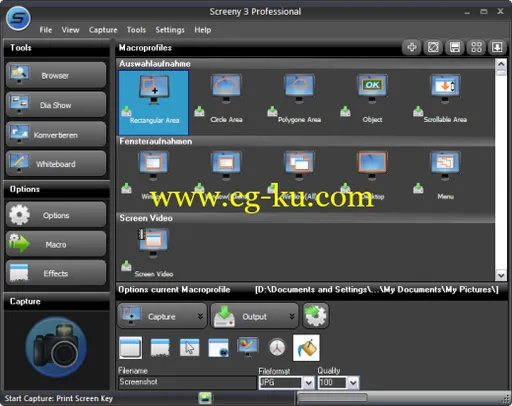Viewport: 512px width, 406px height.
Task: Click the window with watermark effect icon
Action: tap(218, 348)
